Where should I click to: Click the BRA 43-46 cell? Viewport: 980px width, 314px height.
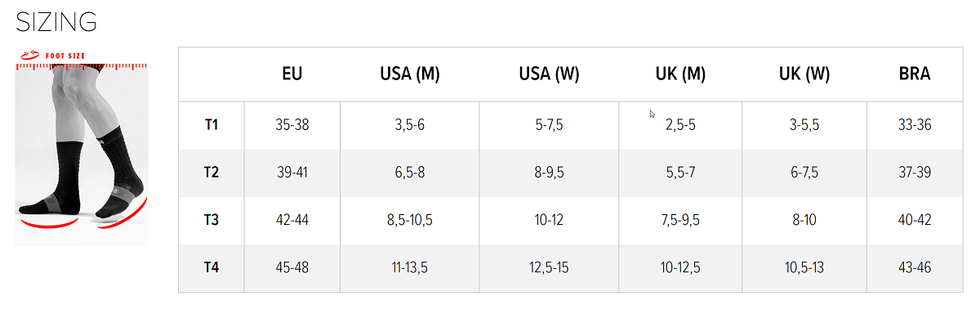pos(915,267)
